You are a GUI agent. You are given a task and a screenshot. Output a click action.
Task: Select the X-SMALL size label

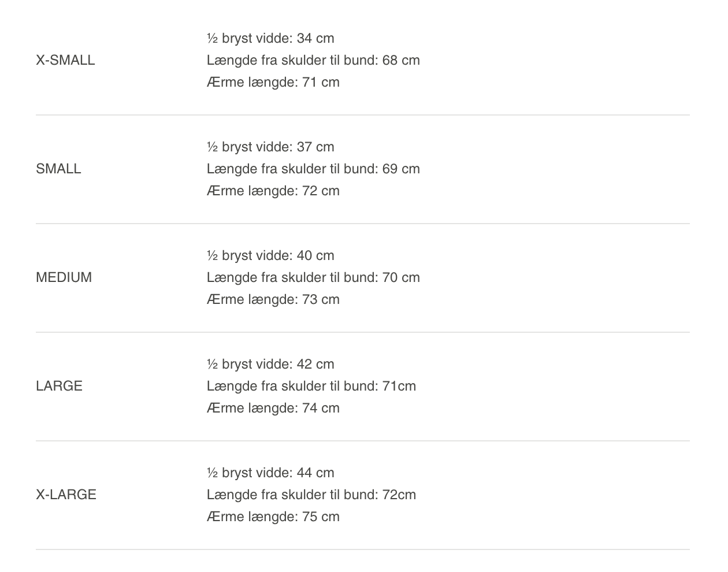tap(65, 60)
